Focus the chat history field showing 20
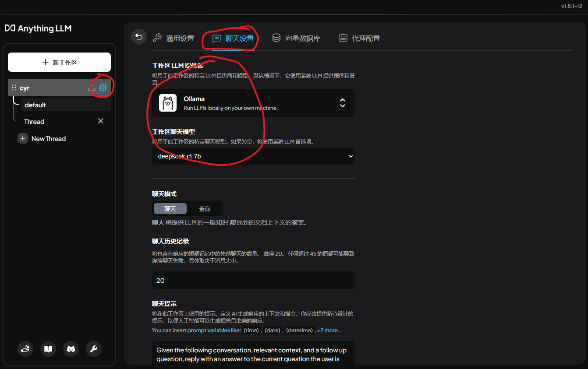Screen dimensions: 588x369 [x=253, y=280]
